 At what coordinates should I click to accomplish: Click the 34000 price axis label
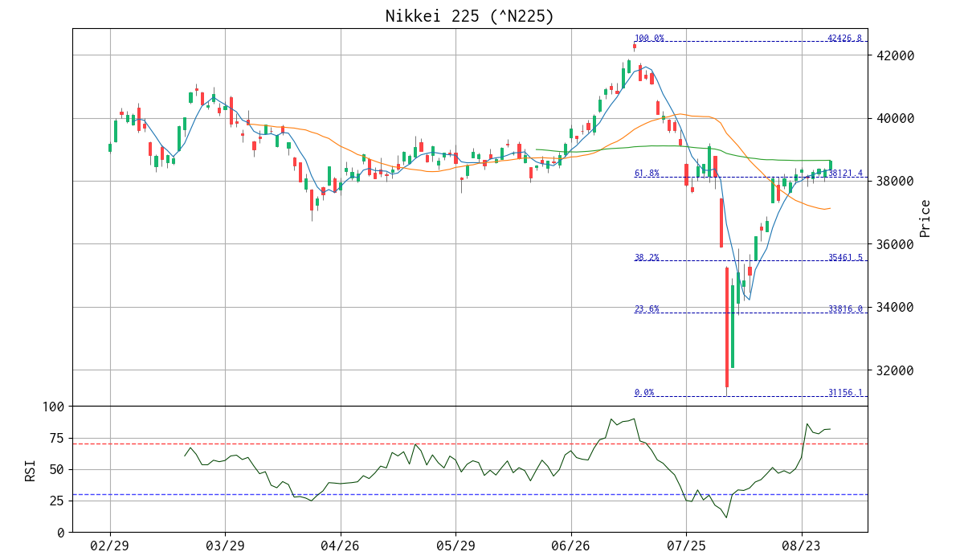[894, 308]
